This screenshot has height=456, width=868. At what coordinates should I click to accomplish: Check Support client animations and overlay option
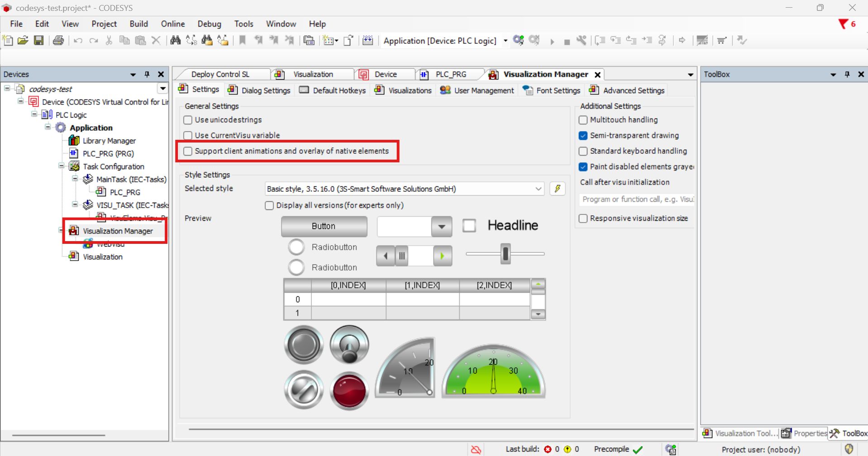coord(188,151)
